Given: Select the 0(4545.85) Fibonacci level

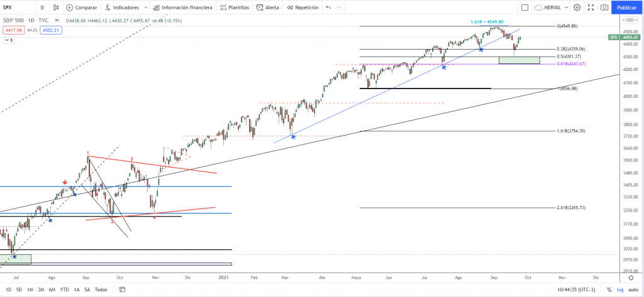Looking at the screenshot, I should click(567, 26).
